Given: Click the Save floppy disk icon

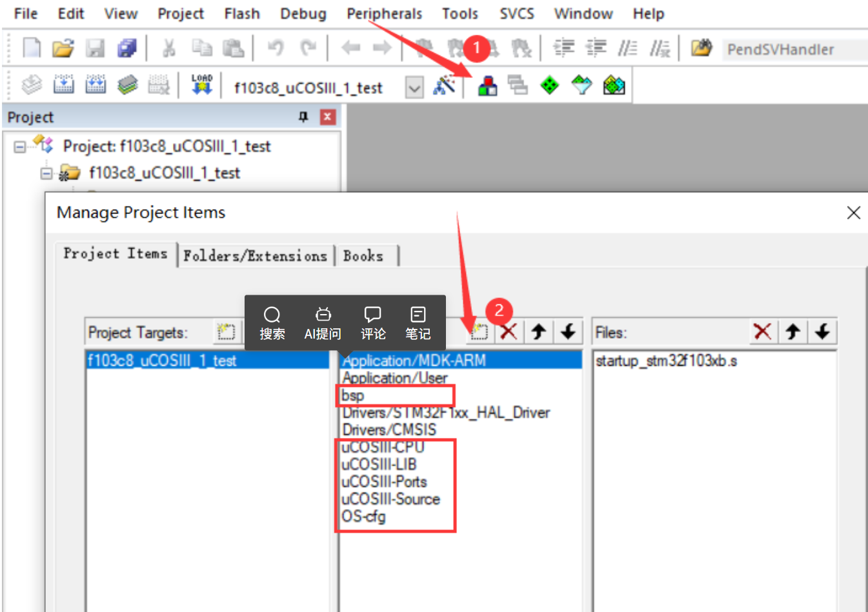Looking at the screenshot, I should click(96, 48).
